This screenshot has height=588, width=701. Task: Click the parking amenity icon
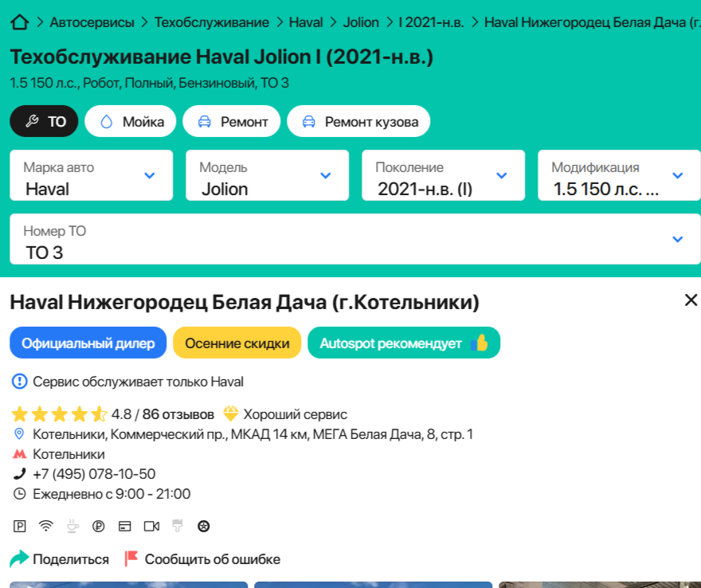pos(20,526)
